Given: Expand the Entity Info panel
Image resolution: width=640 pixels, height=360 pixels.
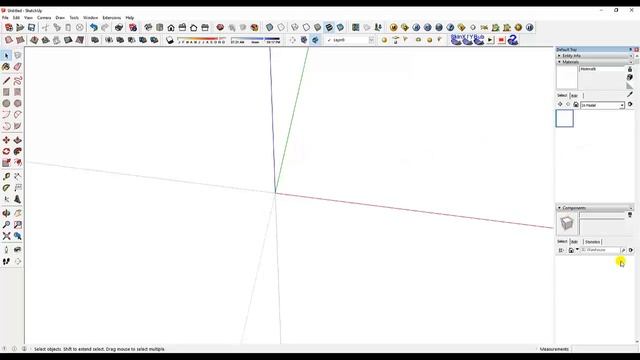Looking at the screenshot, I should point(560,56).
